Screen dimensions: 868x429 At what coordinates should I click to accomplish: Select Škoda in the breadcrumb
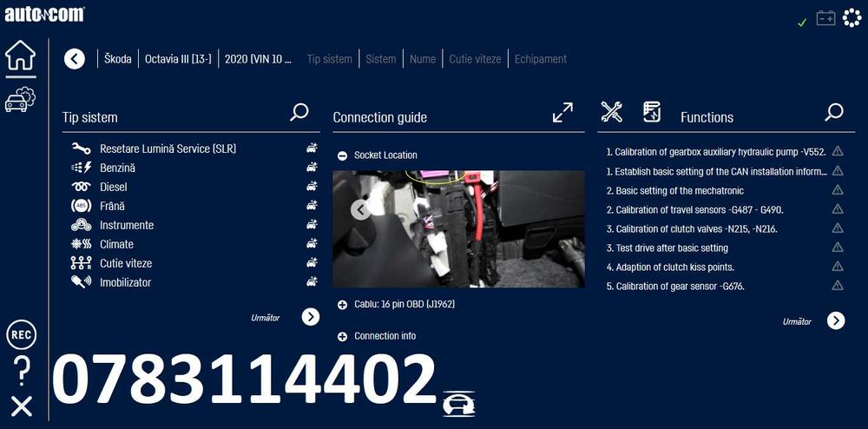(x=118, y=59)
